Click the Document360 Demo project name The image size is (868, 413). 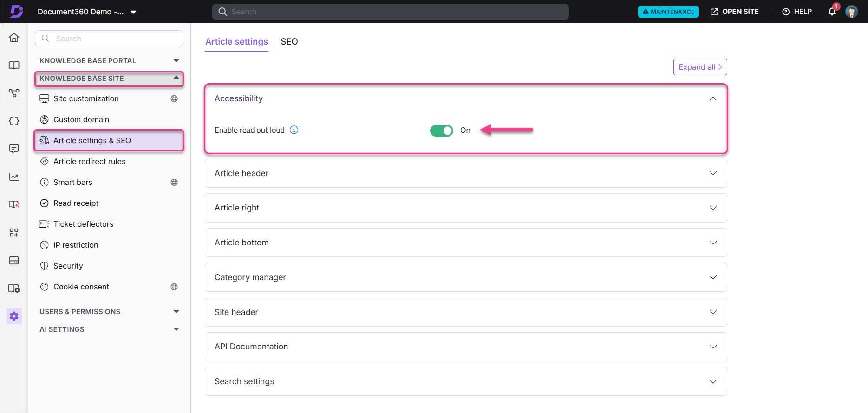(x=80, y=12)
